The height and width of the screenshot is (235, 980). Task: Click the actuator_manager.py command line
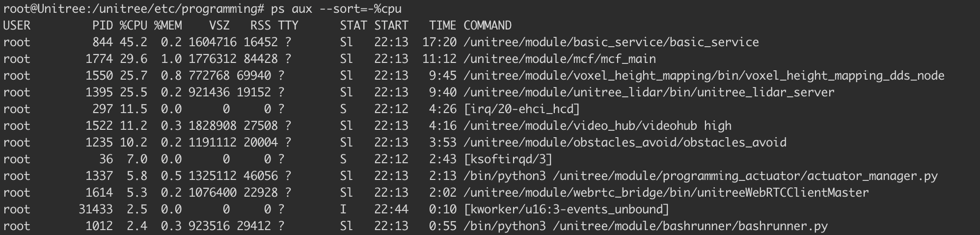(701, 176)
